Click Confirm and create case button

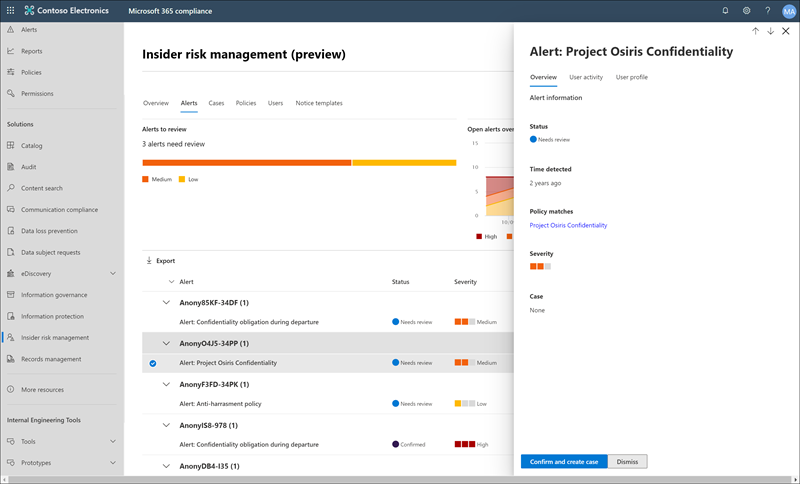click(564, 461)
